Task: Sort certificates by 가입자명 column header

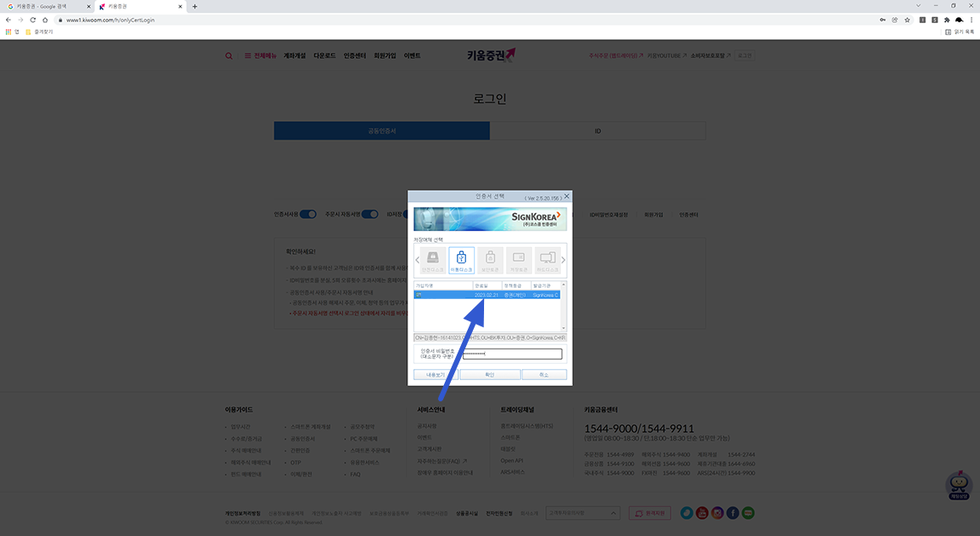Action: (443, 285)
